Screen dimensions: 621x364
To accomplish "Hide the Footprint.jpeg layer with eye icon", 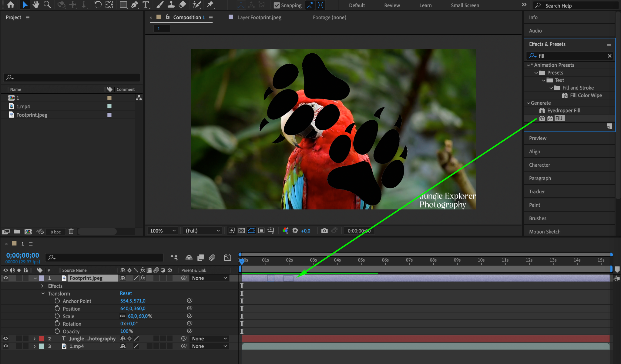I will tap(6, 278).
